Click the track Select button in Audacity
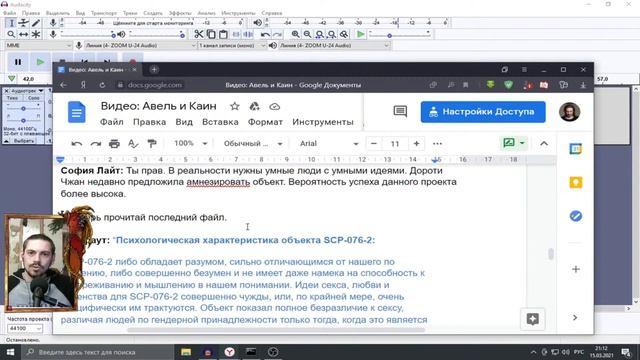The width and height of the screenshot is (640, 360). (24, 141)
